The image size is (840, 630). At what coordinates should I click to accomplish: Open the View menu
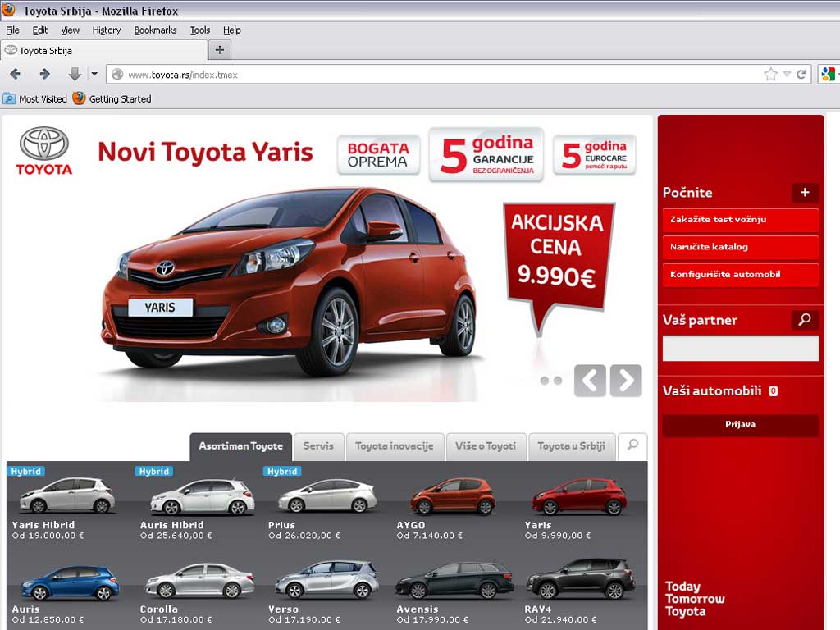[x=71, y=30]
